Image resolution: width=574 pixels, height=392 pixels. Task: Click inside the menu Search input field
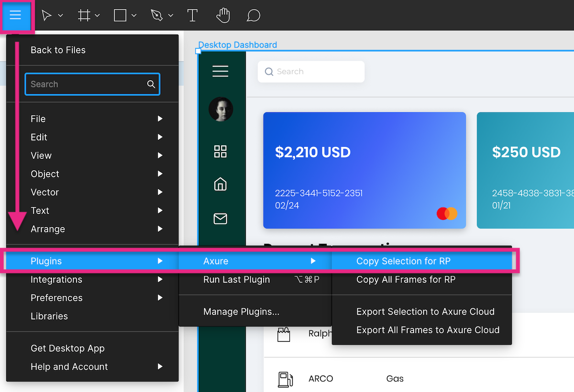pos(86,84)
